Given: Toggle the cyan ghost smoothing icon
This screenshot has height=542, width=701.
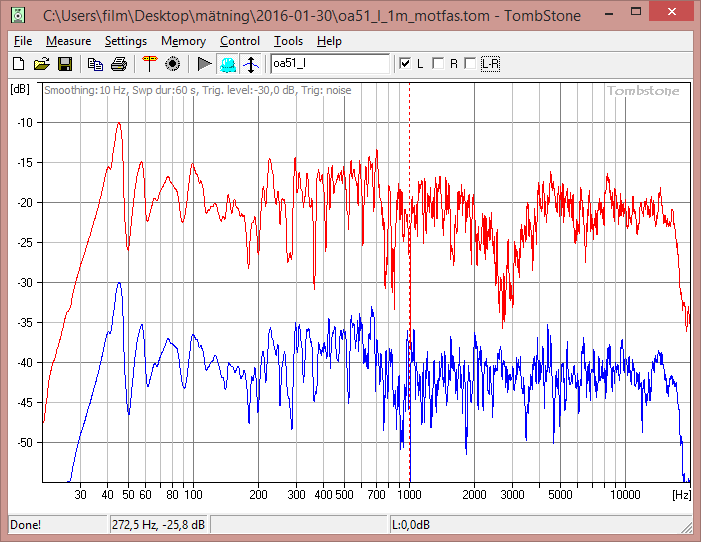Looking at the screenshot, I should click(228, 64).
